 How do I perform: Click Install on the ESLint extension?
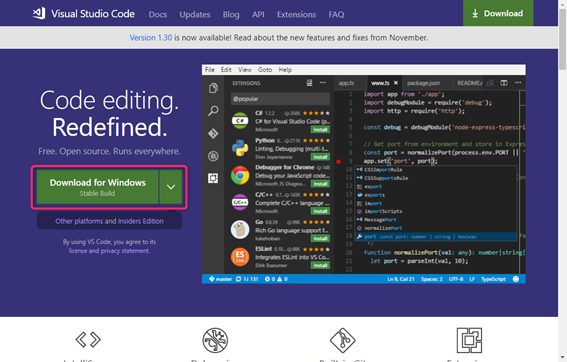(320, 265)
